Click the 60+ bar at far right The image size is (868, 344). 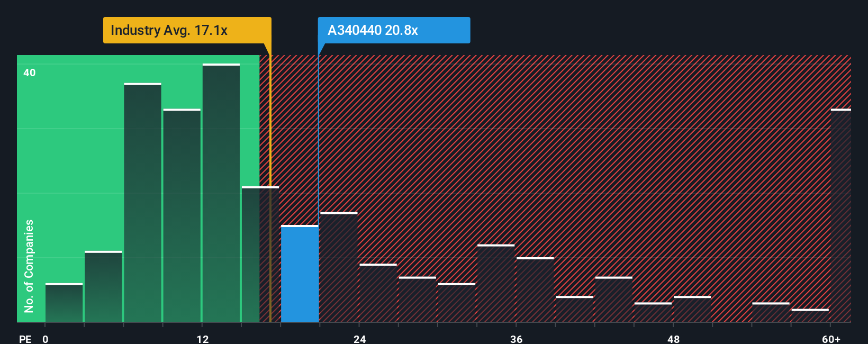click(841, 215)
